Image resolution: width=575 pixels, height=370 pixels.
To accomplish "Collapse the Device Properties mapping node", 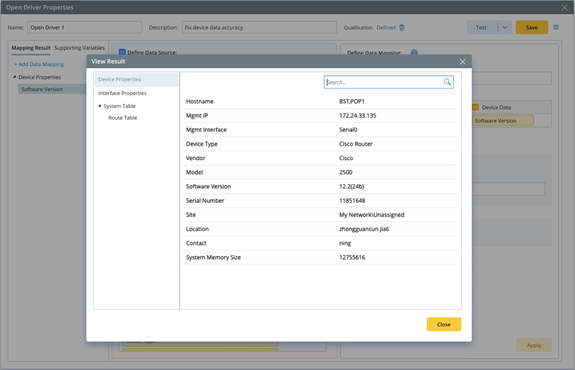I will (x=15, y=77).
